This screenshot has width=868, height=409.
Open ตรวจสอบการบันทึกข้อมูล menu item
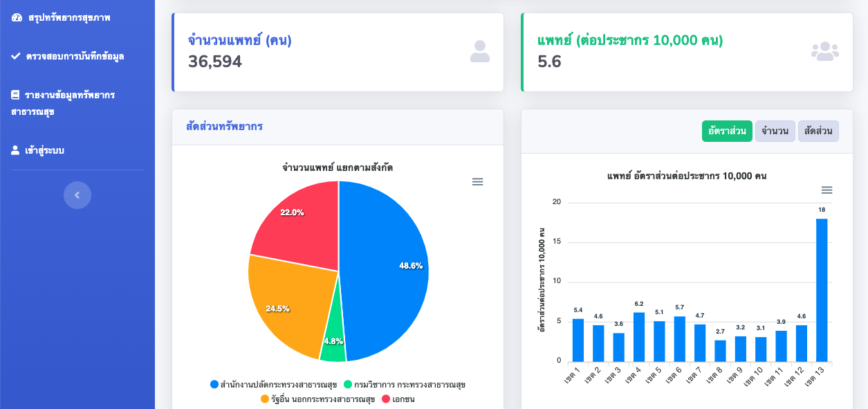[x=75, y=56]
